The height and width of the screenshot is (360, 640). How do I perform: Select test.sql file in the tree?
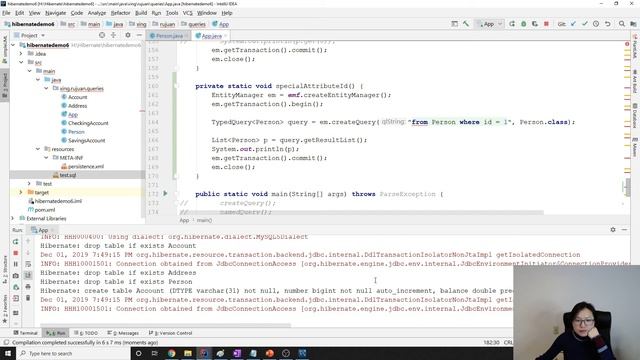pos(64,175)
